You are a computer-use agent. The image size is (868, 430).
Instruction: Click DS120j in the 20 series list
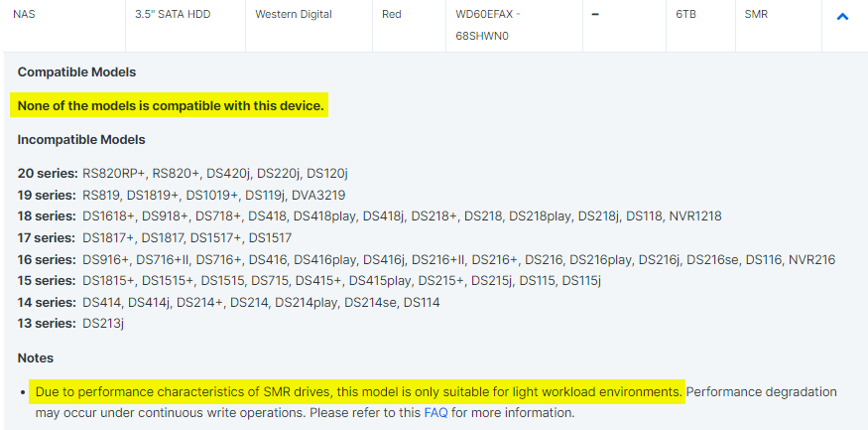pyautogui.click(x=327, y=174)
